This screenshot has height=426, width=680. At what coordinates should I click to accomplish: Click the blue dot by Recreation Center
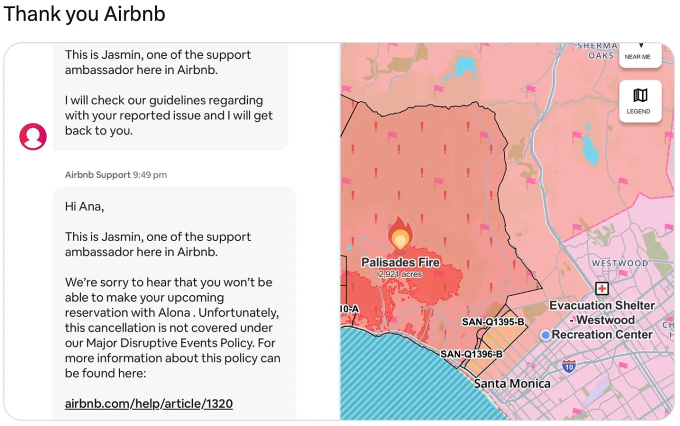pyautogui.click(x=545, y=334)
